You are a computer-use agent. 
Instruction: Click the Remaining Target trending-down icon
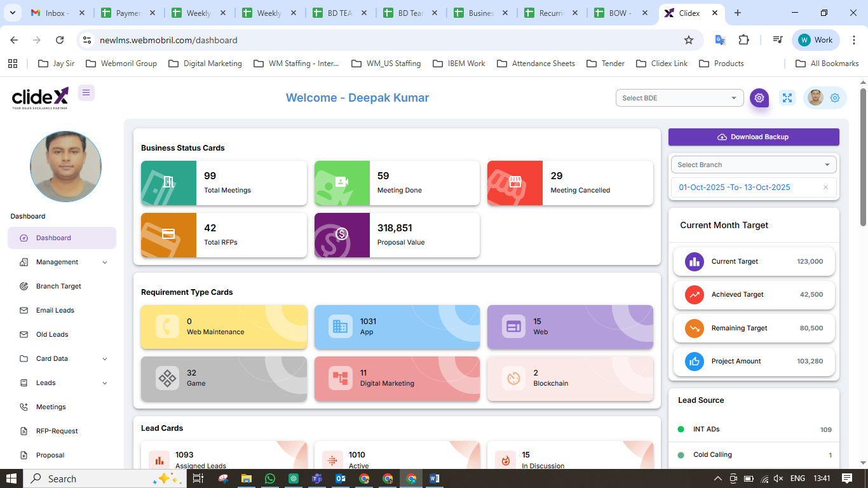tap(695, 328)
